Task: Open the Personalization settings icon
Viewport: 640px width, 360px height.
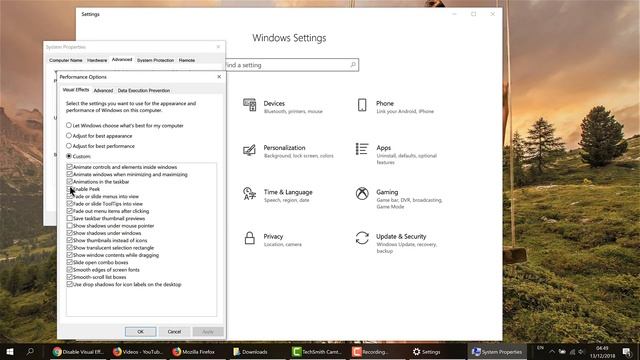Action: (249, 150)
